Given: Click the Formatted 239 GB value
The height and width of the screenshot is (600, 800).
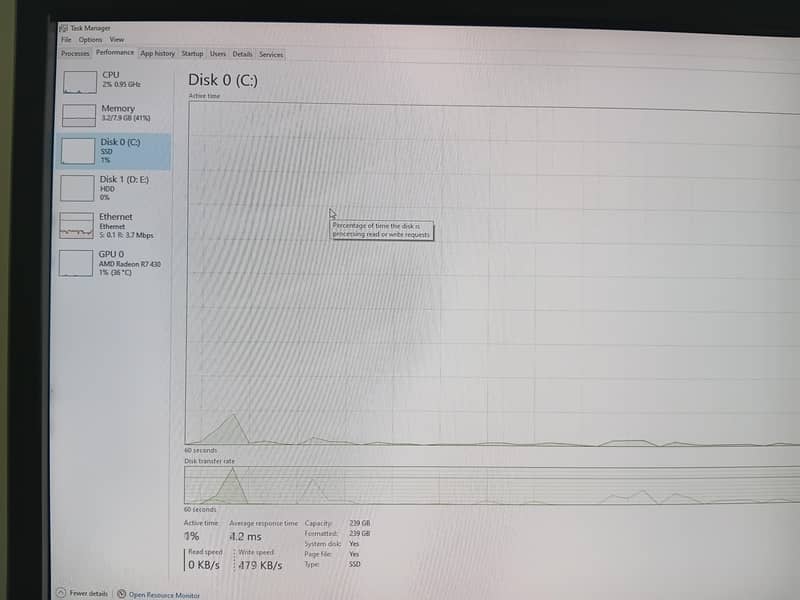Looking at the screenshot, I should (x=360, y=533).
